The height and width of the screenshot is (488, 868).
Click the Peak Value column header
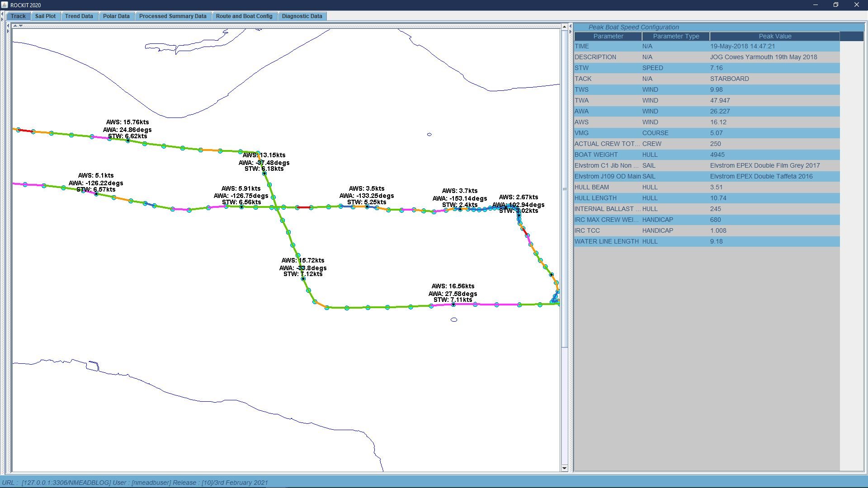coord(775,36)
